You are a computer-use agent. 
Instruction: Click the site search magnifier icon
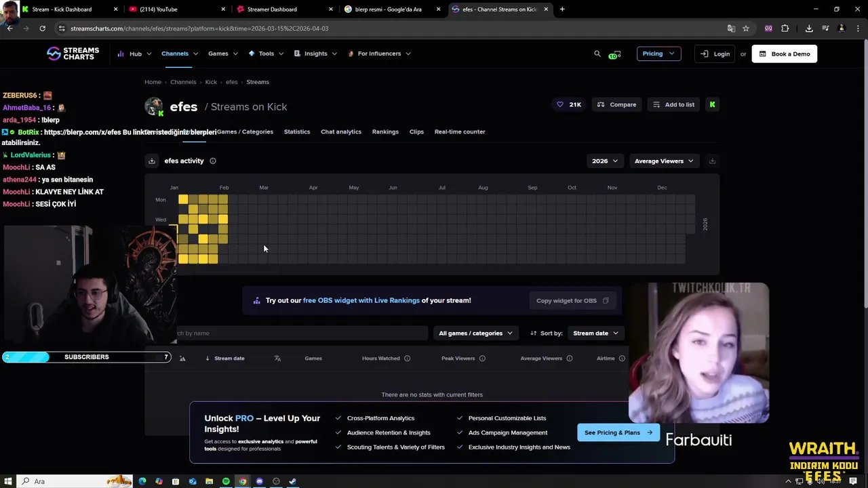pyautogui.click(x=597, y=54)
